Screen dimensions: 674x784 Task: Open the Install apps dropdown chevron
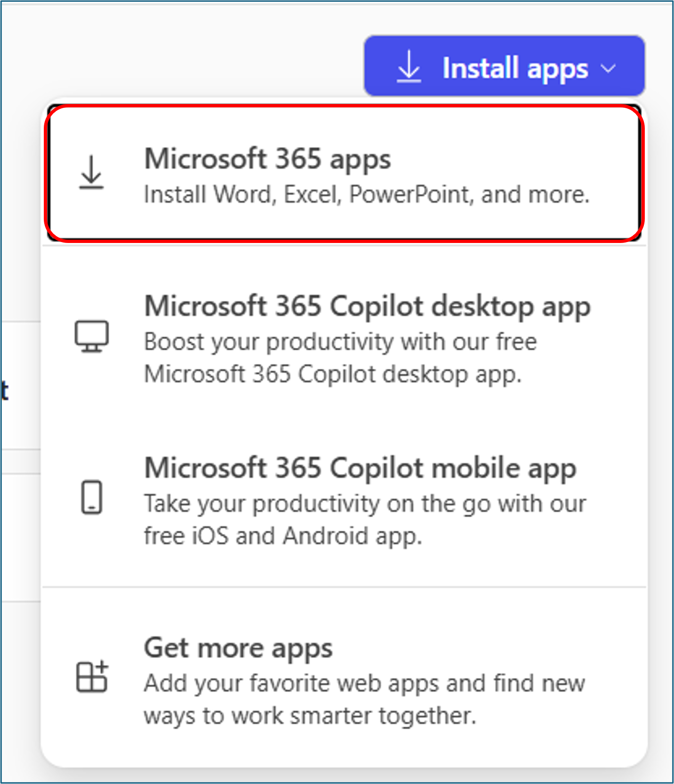(x=609, y=68)
